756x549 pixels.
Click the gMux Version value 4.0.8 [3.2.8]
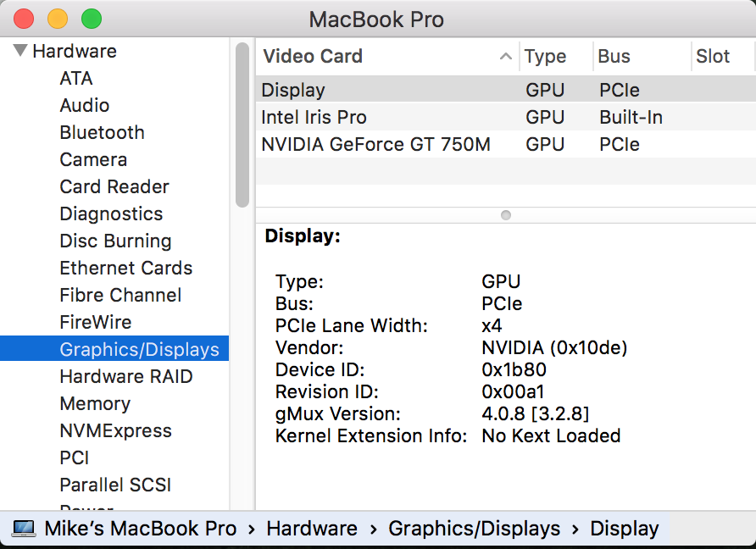(x=535, y=413)
